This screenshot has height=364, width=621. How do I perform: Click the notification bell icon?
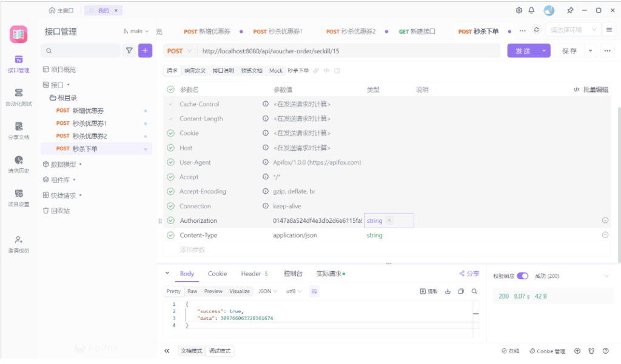(x=532, y=10)
